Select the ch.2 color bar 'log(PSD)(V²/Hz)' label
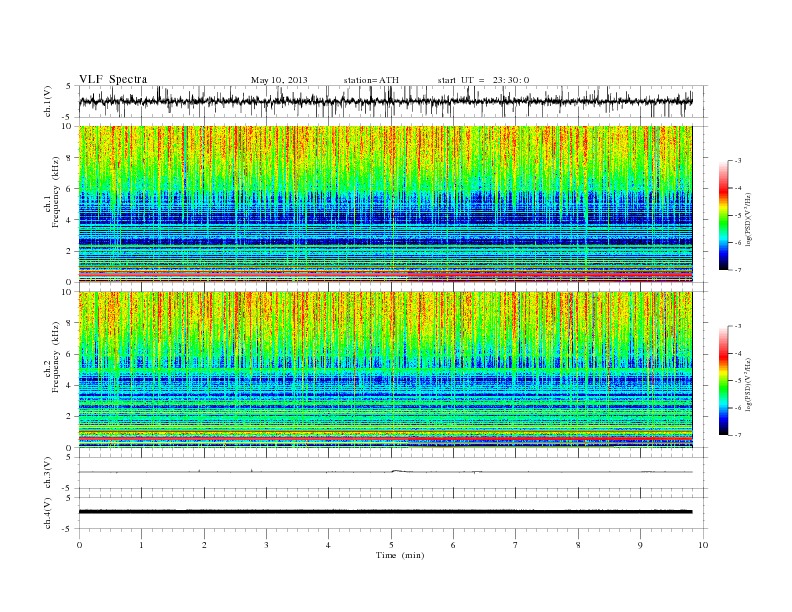 (749, 384)
